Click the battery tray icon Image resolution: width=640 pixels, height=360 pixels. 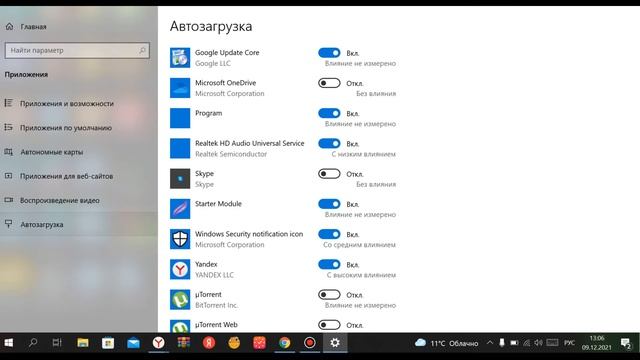[x=514, y=343]
